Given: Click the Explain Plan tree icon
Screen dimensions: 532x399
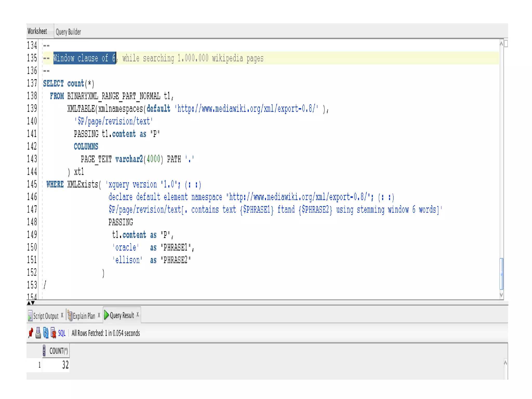Looking at the screenshot, I should pos(70,316).
